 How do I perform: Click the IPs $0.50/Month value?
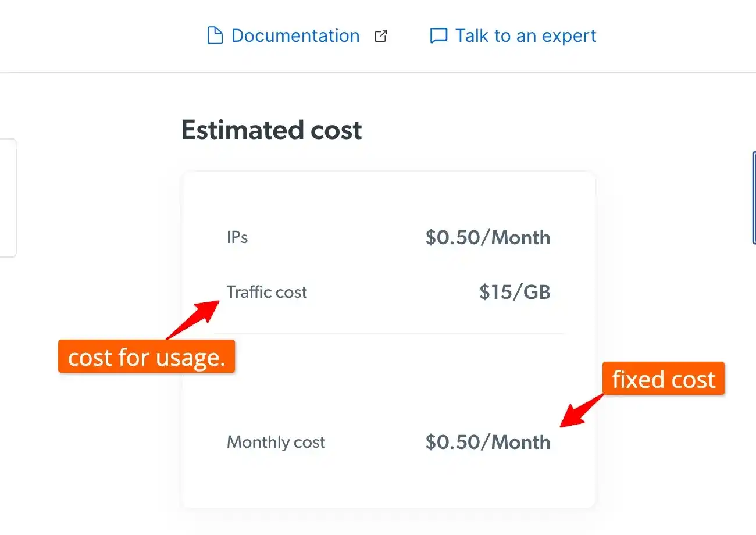[x=488, y=237]
